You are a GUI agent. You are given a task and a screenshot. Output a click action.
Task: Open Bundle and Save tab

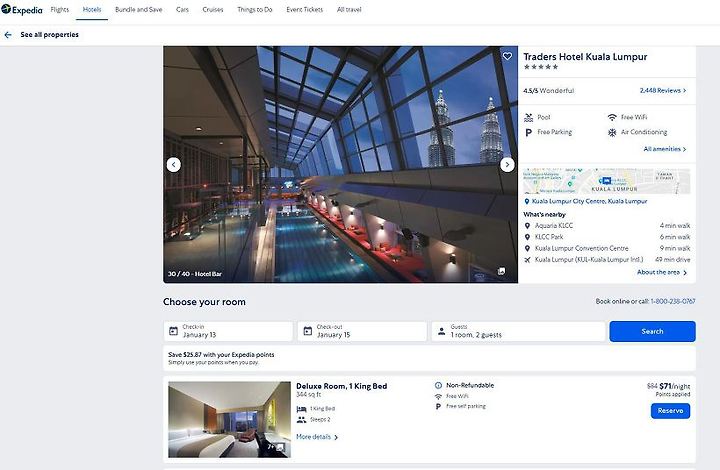(x=139, y=10)
